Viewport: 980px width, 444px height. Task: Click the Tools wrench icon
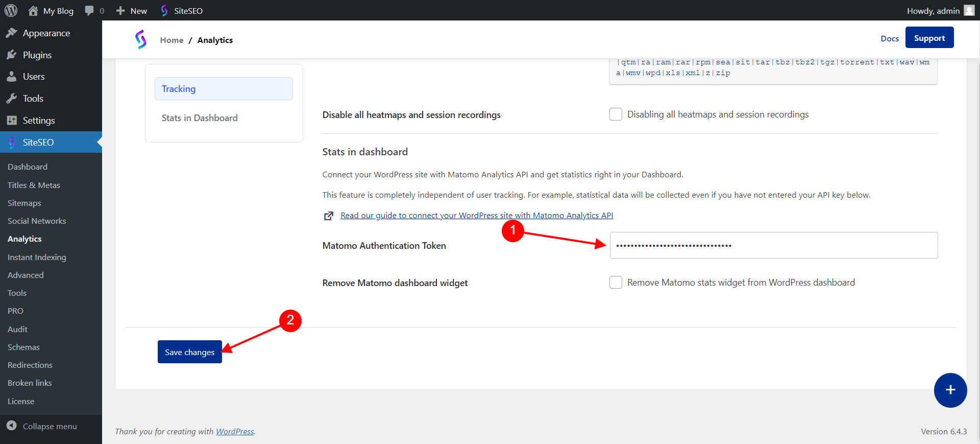click(x=12, y=99)
